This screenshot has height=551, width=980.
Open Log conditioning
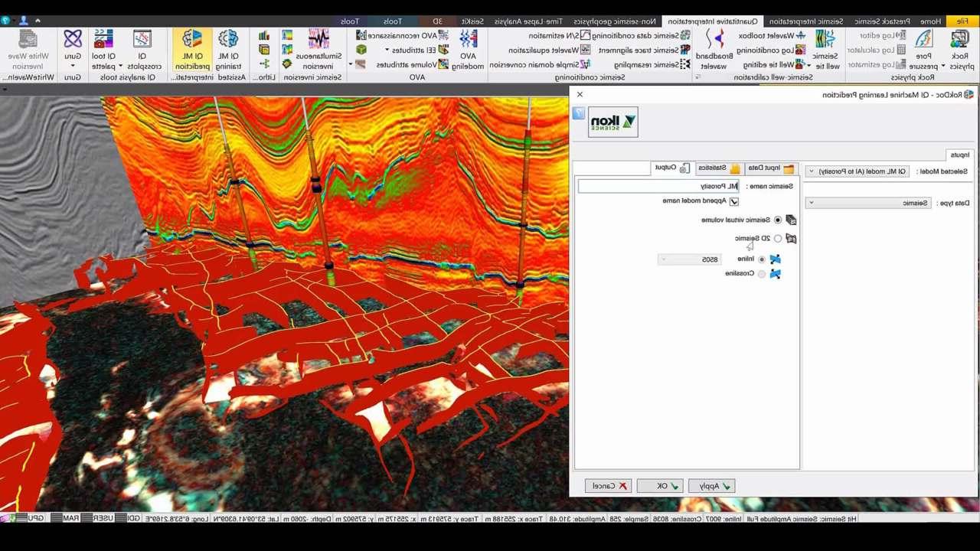coord(770,50)
